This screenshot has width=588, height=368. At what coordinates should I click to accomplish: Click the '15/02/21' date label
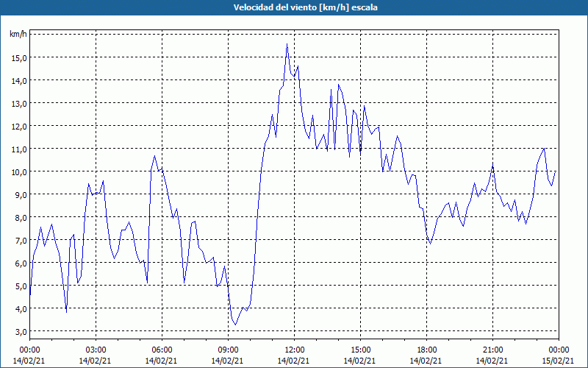point(558,361)
